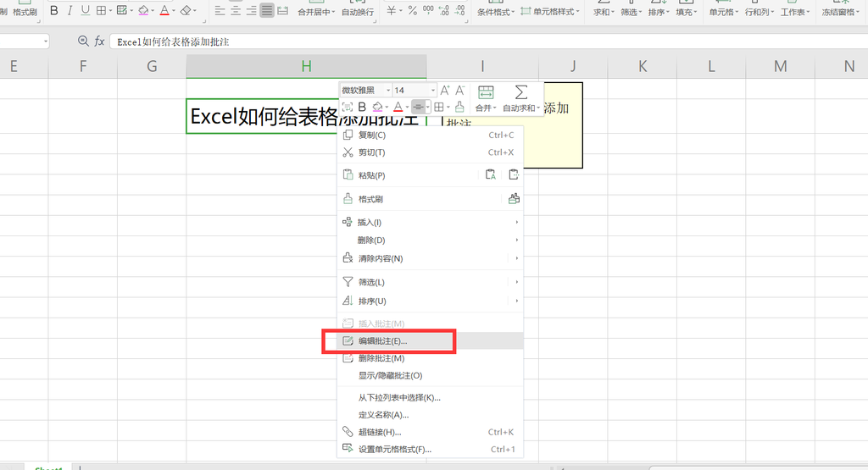This screenshot has height=470, width=868.
Task: Select column H header
Action: click(x=306, y=66)
